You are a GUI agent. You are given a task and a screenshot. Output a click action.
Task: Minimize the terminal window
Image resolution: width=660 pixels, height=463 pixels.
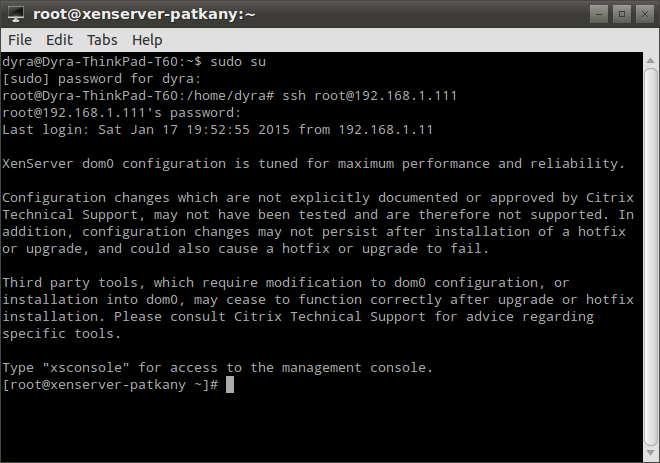tap(599, 14)
